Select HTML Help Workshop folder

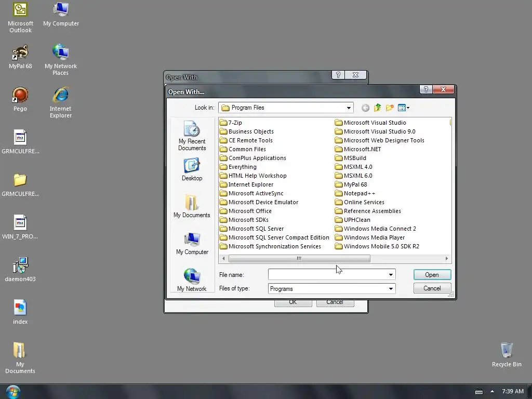click(254, 176)
